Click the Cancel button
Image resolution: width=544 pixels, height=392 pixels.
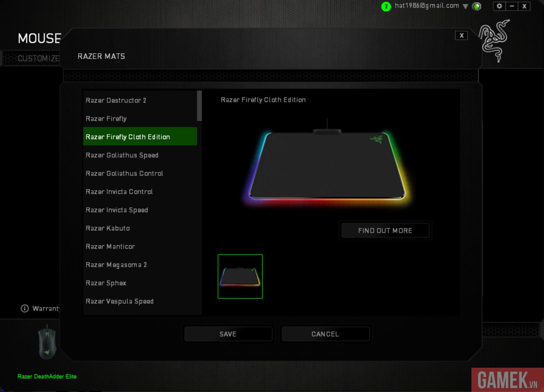click(325, 334)
